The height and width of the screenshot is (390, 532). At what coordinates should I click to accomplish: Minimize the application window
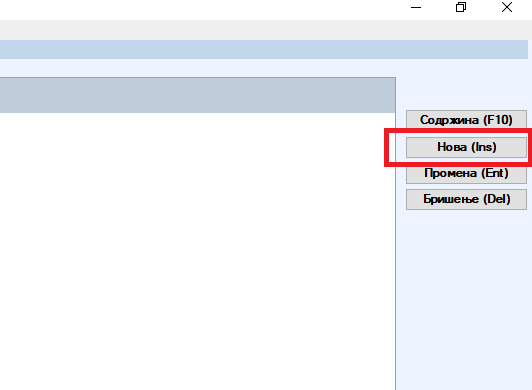coord(416,7)
